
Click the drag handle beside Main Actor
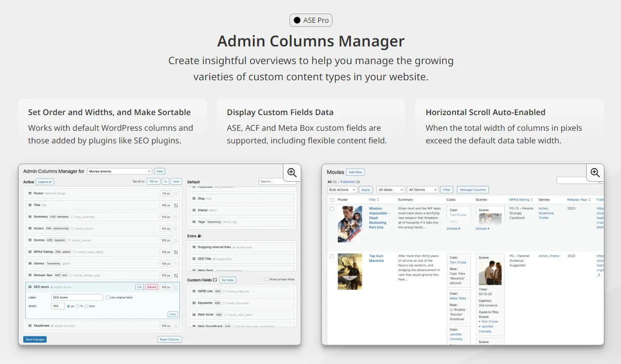194,315
